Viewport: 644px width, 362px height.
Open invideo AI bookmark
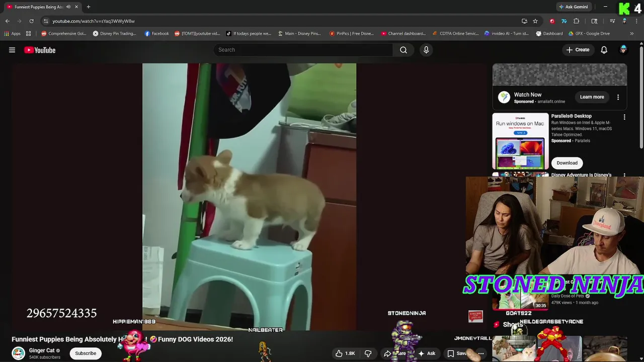(506, 34)
